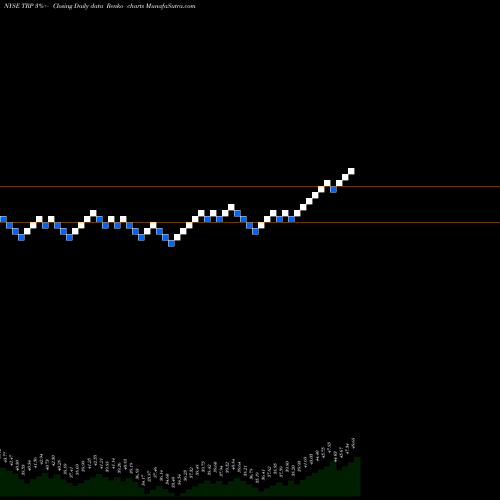Click the lowest blue Renko brick
Screen dimensions: 500x500
[x=171, y=243]
